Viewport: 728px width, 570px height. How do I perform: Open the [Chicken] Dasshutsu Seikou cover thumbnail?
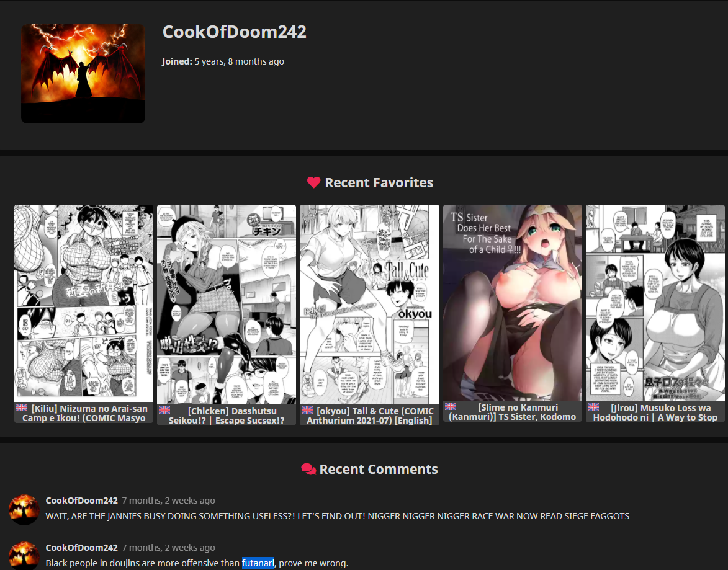(227, 305)
